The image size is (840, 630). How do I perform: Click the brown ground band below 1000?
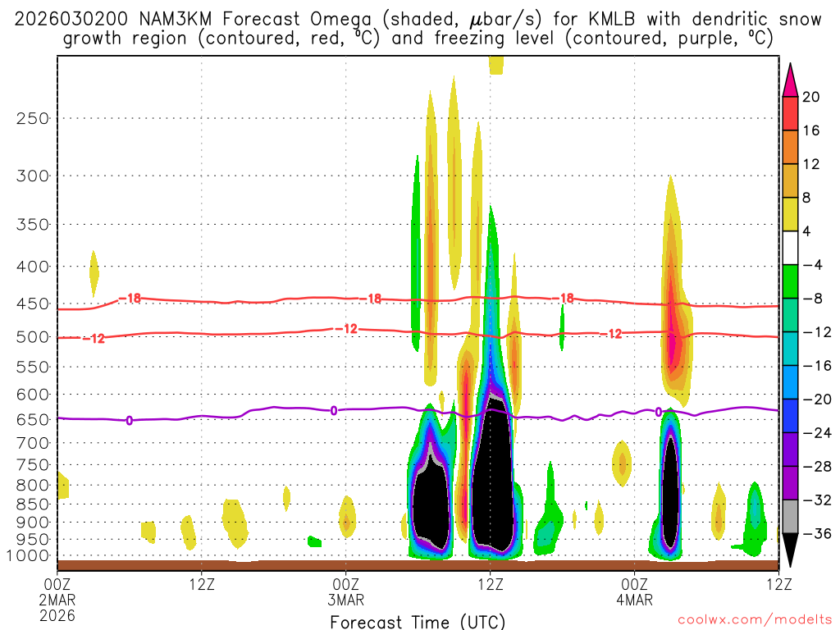point(418,565)
